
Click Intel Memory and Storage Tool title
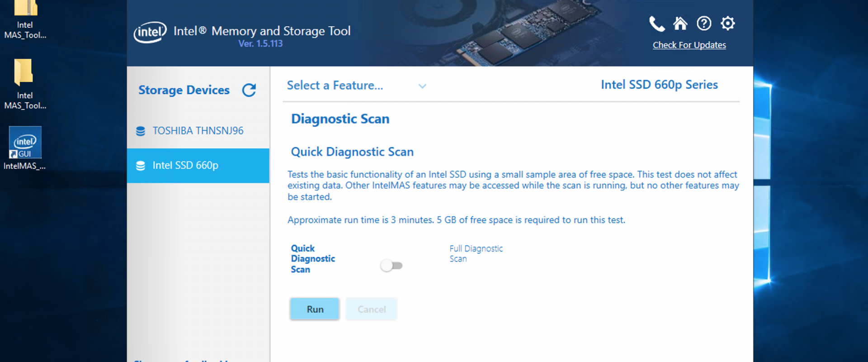262,31
